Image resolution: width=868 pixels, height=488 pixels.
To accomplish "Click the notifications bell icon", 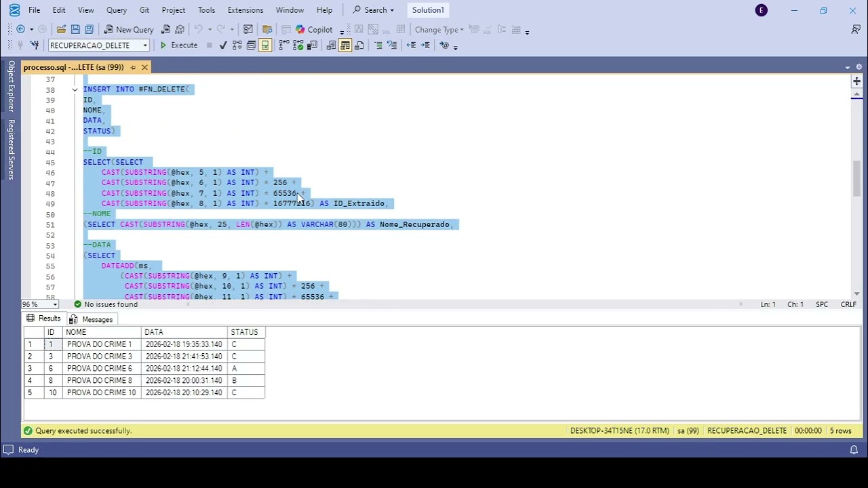I will coord(854,449).
